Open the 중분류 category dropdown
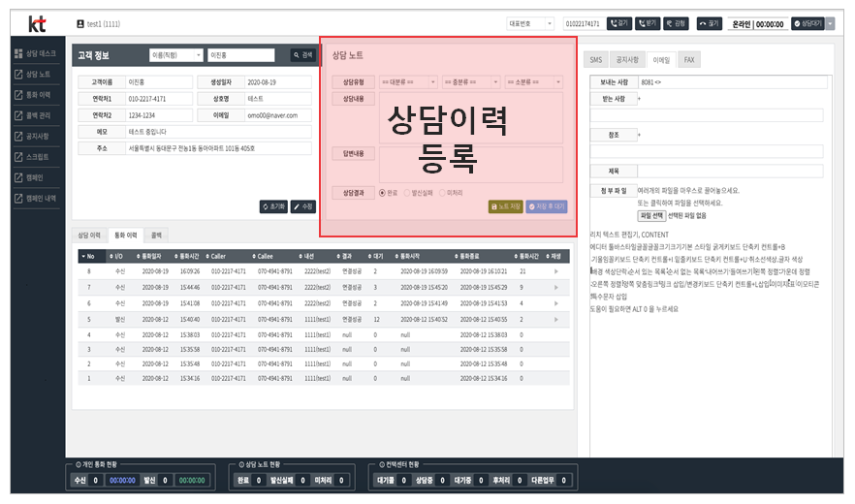Image resolution: width=855 pixels, height=504 pixels. 471,82
